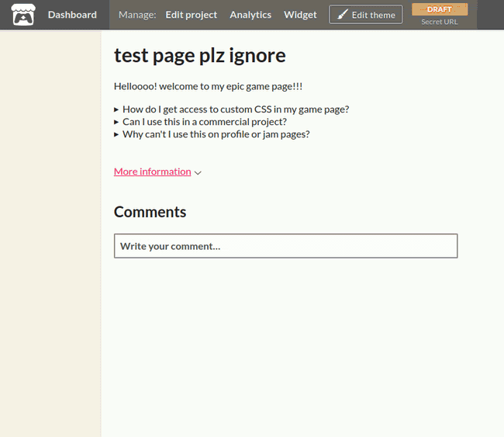This screenshot has width=504, height=437.
Task: Click the Edit theme button
Action: click(366, 15)
